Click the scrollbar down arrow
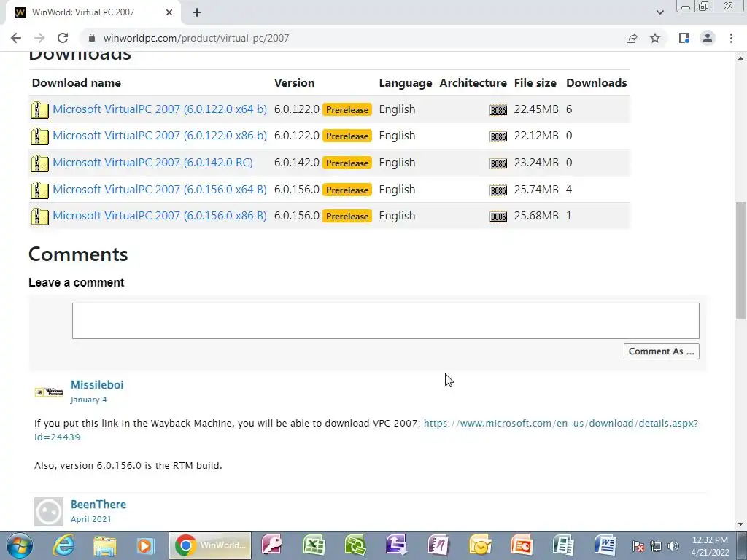Image resolution: width=747 pixels, height=560 pixels. [x=741, y=524]
